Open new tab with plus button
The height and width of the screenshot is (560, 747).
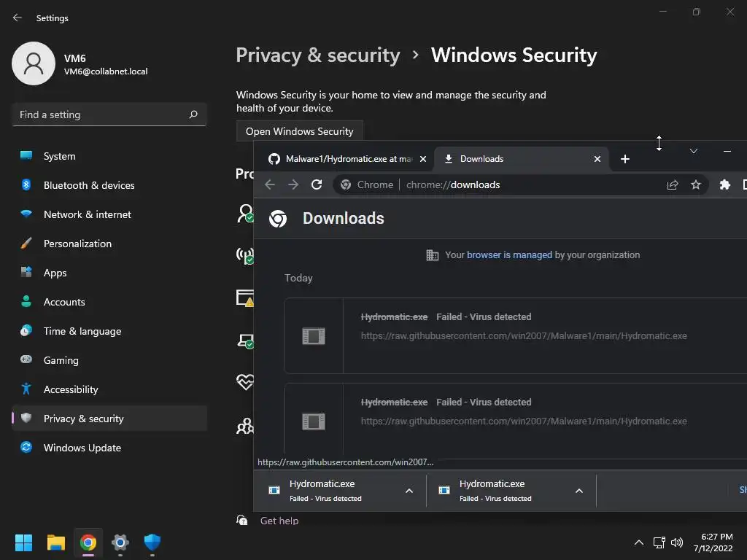[624, 159]
